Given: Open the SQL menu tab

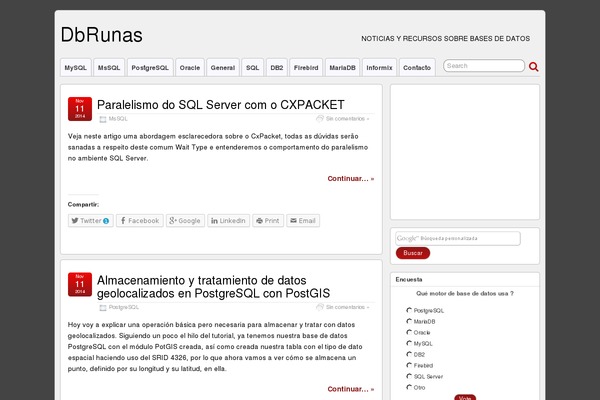Looking at the screenshot, I should (x=253, y=67).
